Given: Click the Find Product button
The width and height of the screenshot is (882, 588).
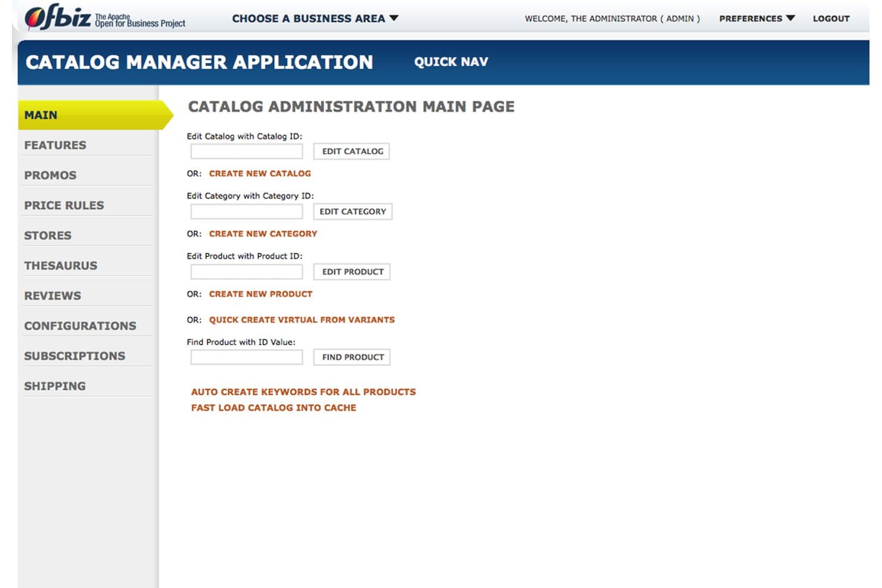Looking at the screenshot, I should coord(352,357).
